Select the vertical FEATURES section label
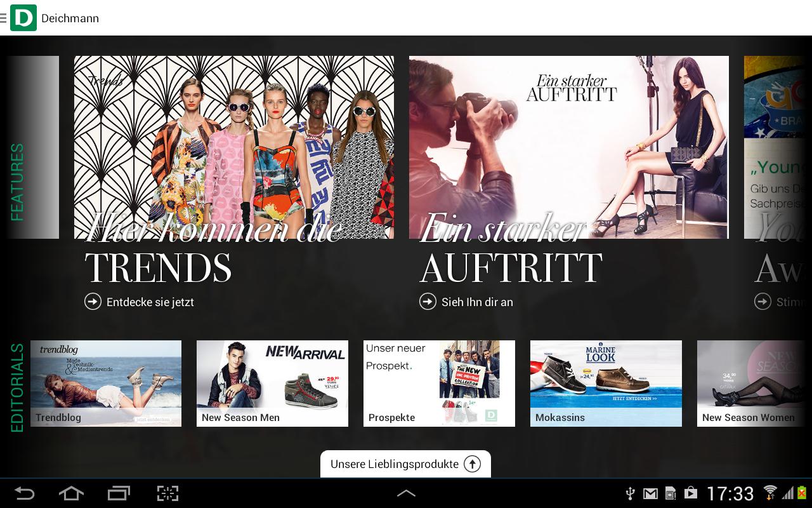 17,182
